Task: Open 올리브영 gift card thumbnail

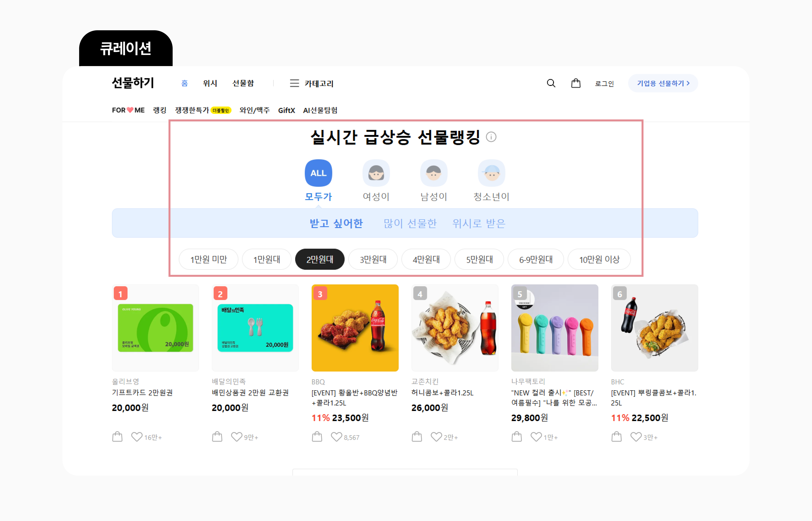Action: [x=155, y=328]
